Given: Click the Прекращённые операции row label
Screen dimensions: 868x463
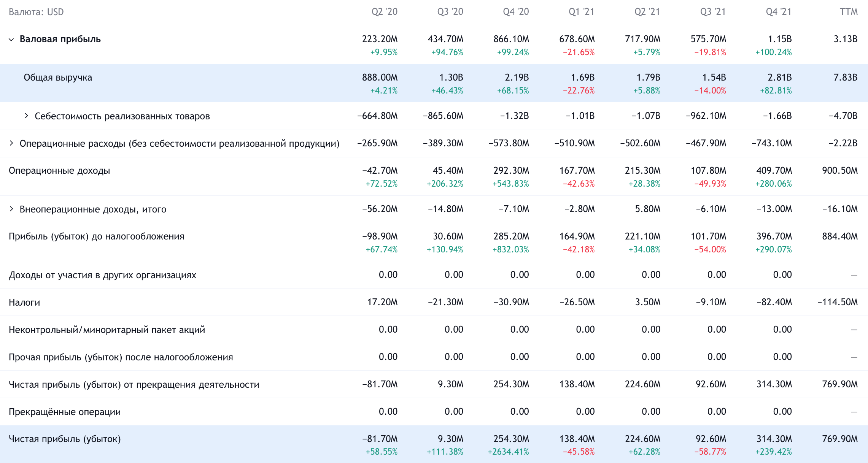Looking at the screenshot, I should (x=65, y=412).
